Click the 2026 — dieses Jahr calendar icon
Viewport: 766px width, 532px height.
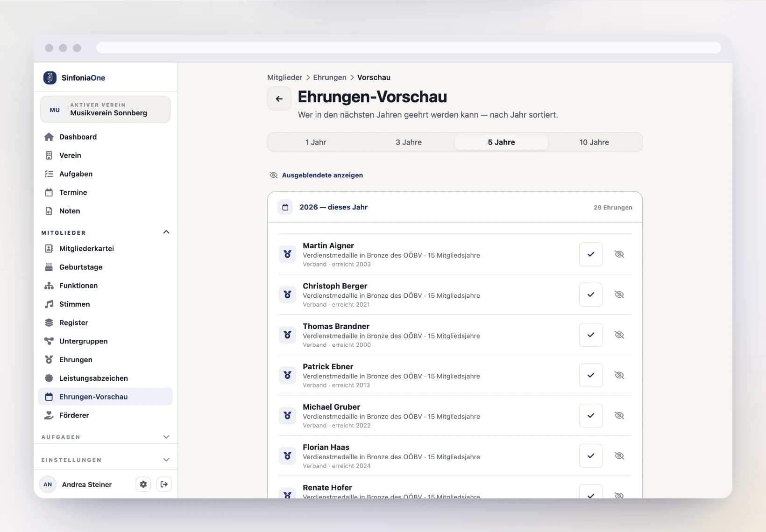(x=285, y=207)
